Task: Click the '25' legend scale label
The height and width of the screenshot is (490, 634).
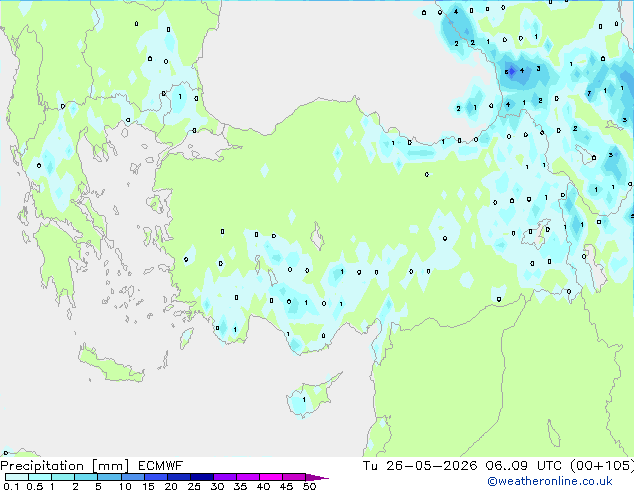Action: (194, 486)
